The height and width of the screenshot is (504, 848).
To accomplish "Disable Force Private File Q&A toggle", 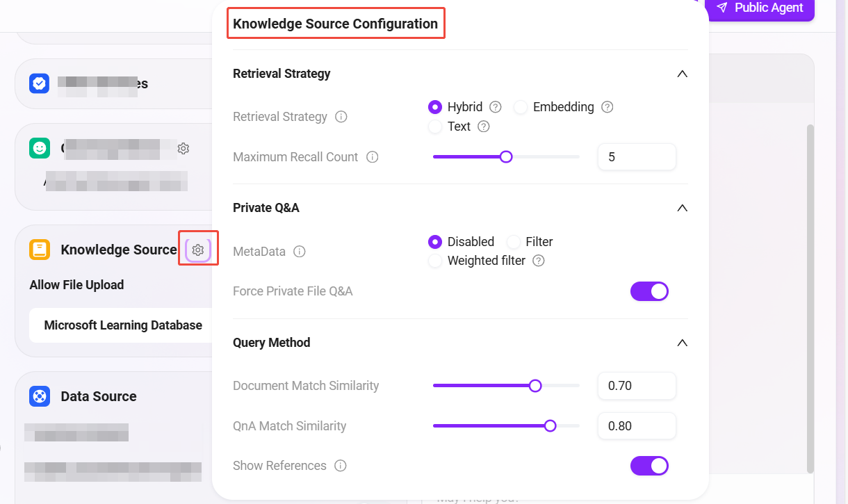I will (x=649, y=291).
